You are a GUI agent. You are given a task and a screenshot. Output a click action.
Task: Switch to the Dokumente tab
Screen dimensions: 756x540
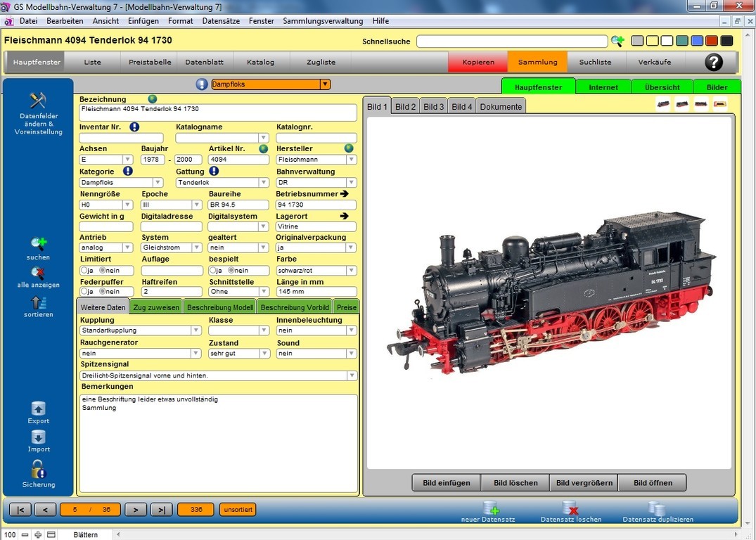pos(501,107)
